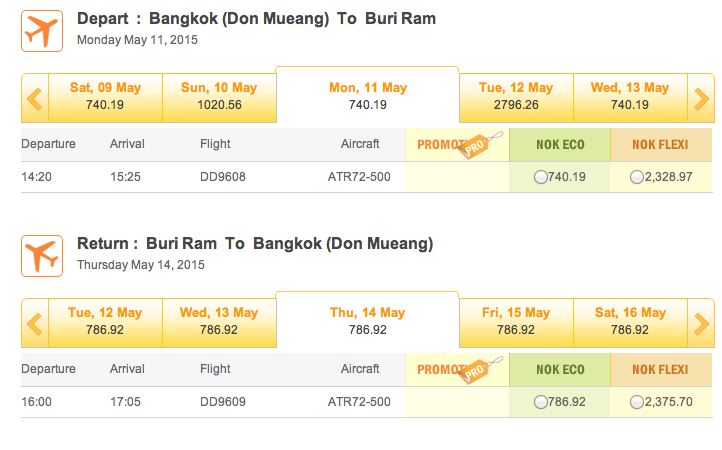This screenshot has width=722, height=450.
Task: Click the departing flight airplane icon
Action: click(x=42, y=31)
